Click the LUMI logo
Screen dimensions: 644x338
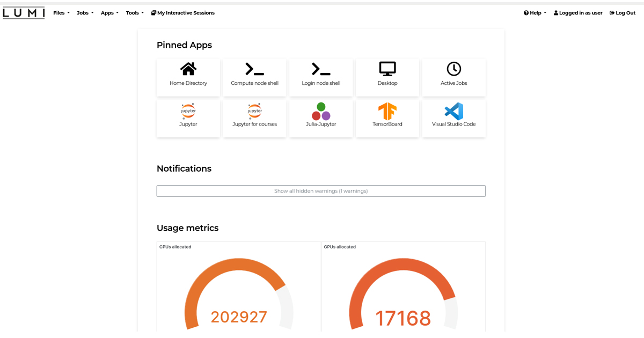click(x=24, y=13)
